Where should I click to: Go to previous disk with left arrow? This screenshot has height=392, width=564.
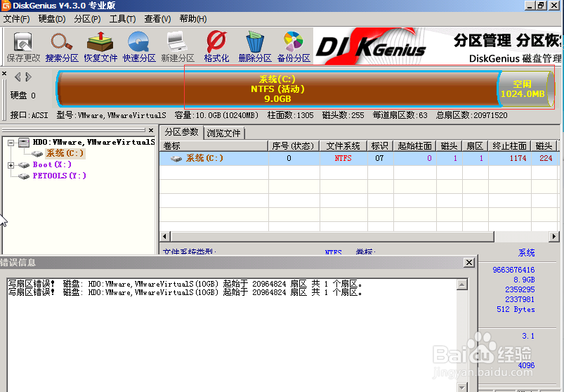(x=18, y=77)
